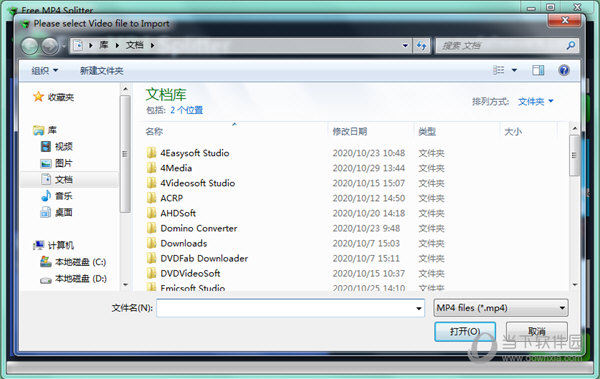Click folder icon of 4Easysoft Studio

[x=152, y=153]
